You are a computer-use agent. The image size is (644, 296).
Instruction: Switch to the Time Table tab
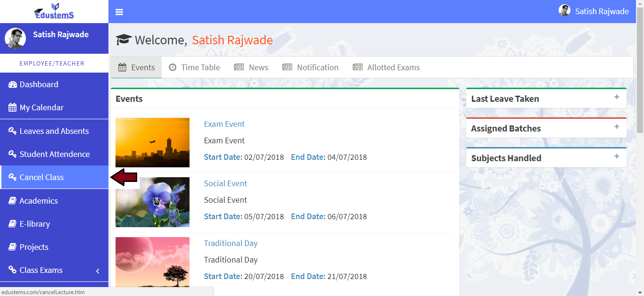[195, 67]
